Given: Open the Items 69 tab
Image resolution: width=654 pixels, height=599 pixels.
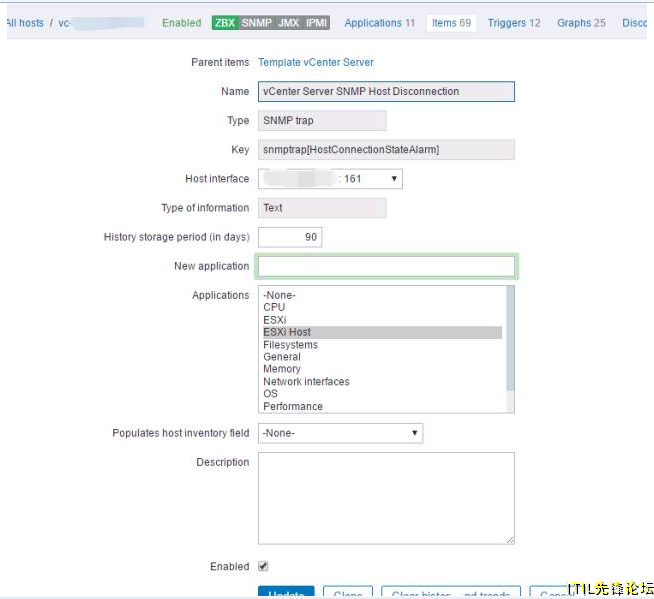Looking at the screenshot, I should [451, 23].
